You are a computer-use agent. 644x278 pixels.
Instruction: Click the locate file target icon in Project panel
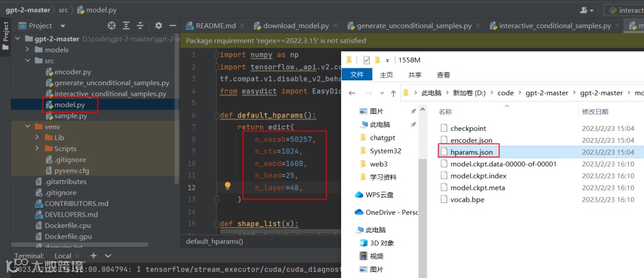click(112, 26)
